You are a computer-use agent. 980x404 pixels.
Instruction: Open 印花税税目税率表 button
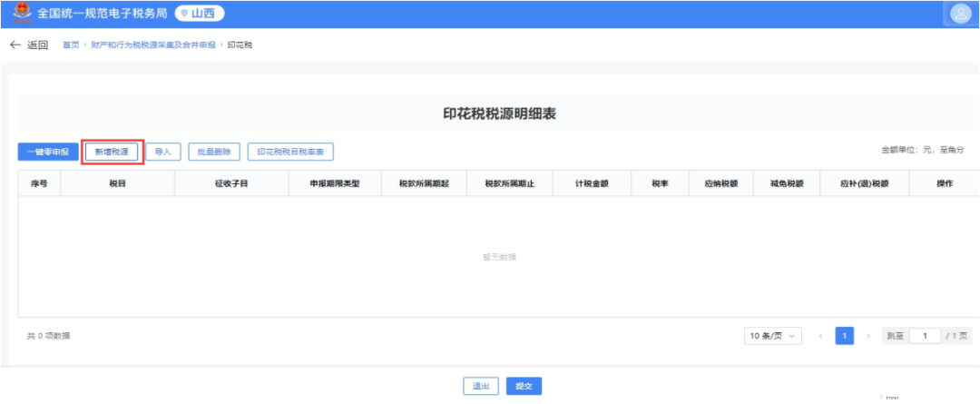290,152
